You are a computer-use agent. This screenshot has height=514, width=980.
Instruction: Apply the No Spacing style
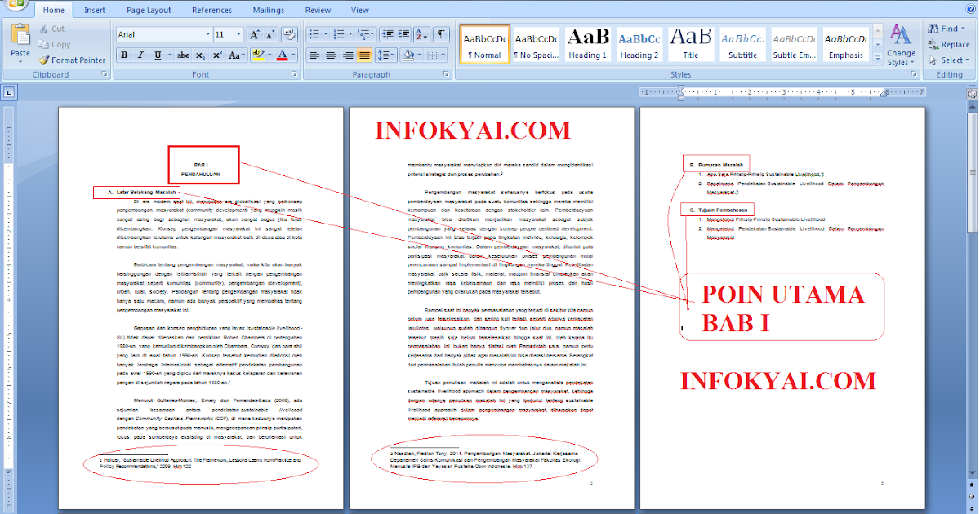pyautogui.click(x=537, y=45)
